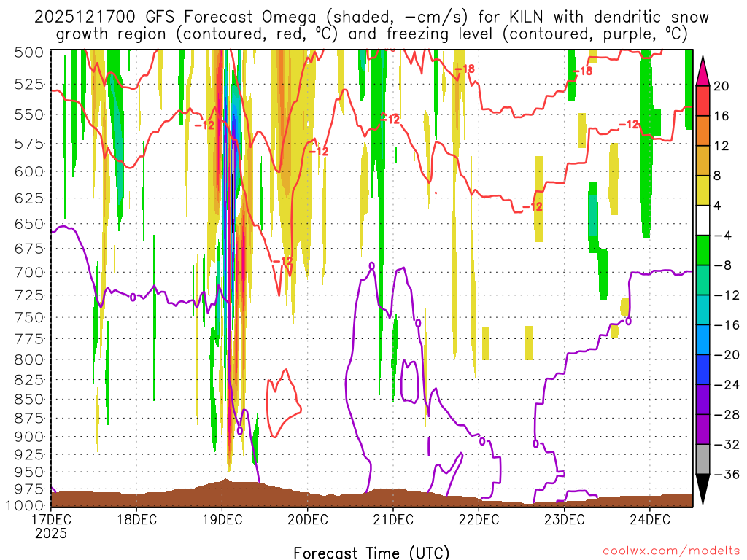Select the 18DEC date tick label
The height and width of the screenshot is (560, 747).
(x=136, y=519)
